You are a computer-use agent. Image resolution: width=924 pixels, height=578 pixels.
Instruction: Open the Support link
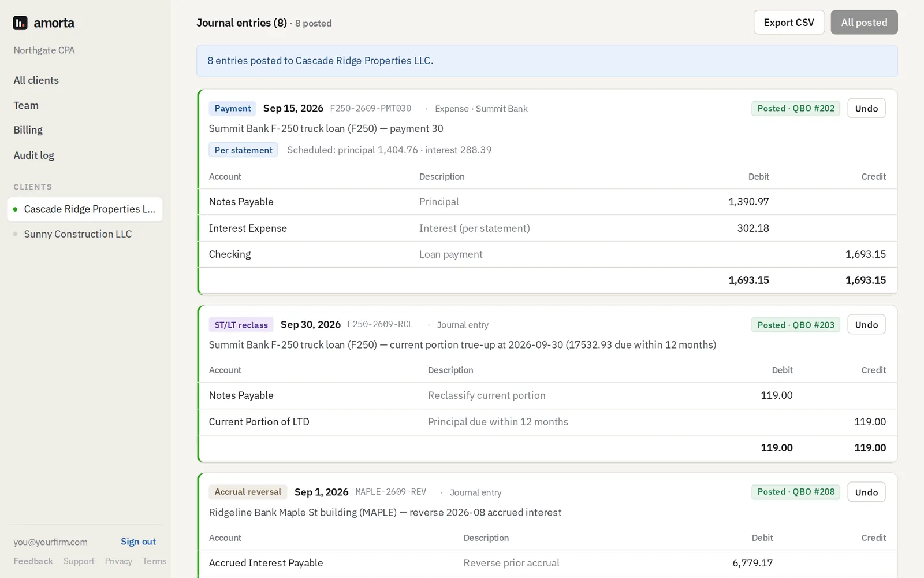[79, 561]
